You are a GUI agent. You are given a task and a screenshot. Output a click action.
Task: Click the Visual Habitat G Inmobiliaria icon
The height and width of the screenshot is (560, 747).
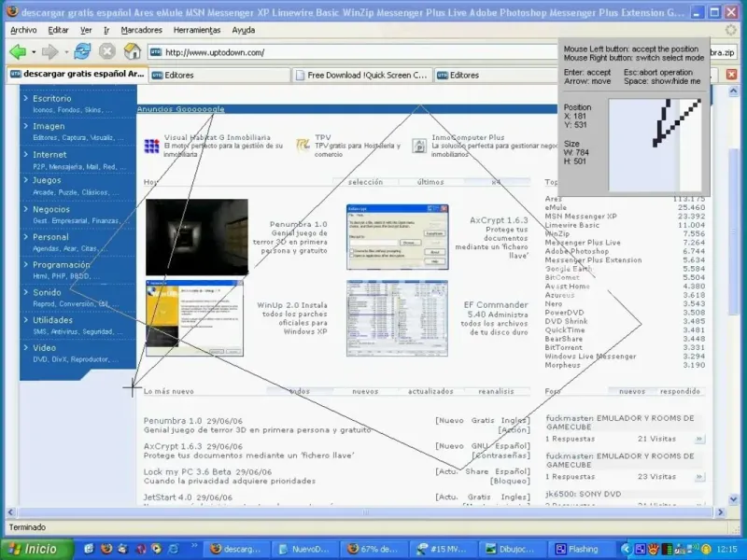(x=151, y=146)
